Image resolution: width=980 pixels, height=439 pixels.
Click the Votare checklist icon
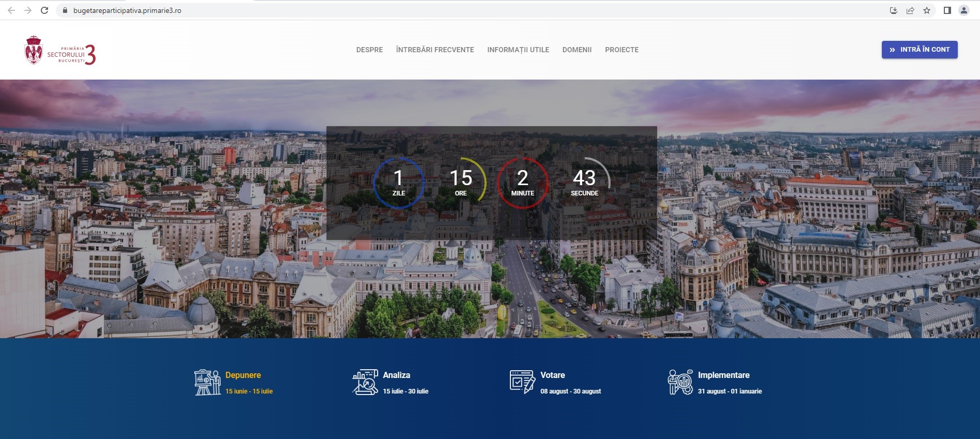522,382
